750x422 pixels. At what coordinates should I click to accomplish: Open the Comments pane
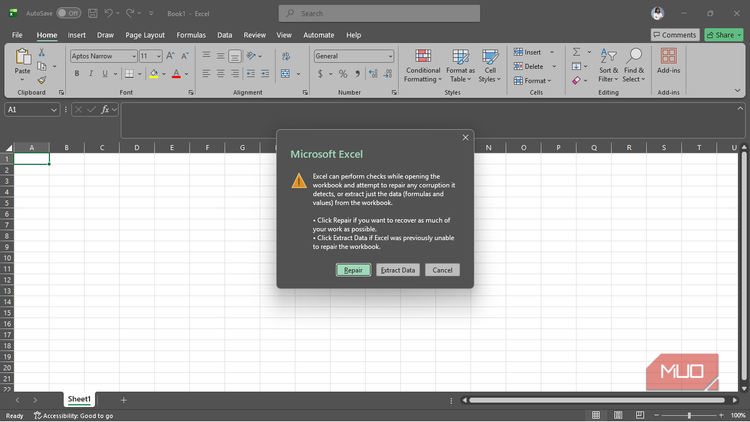tap(674, 35)
